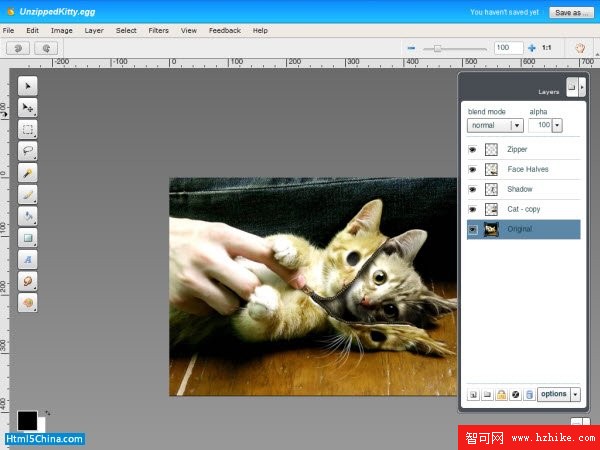Pick the lasso selection tool
Image resolution: width=600 pixels, height=450 pixels.
(28, 151)
